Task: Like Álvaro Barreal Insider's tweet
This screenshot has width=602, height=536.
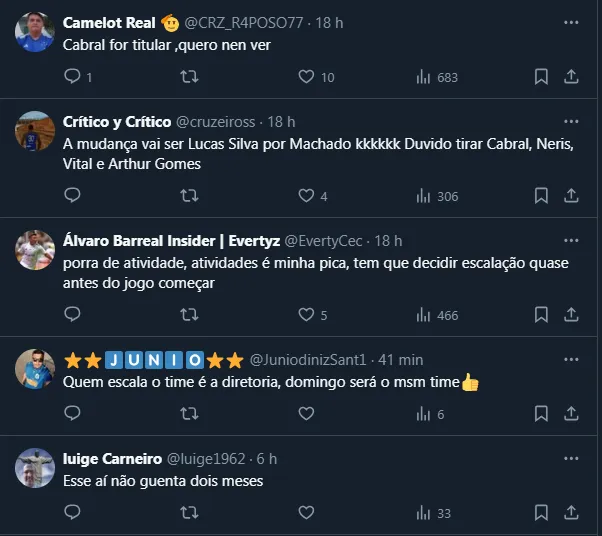Action: 307,315
